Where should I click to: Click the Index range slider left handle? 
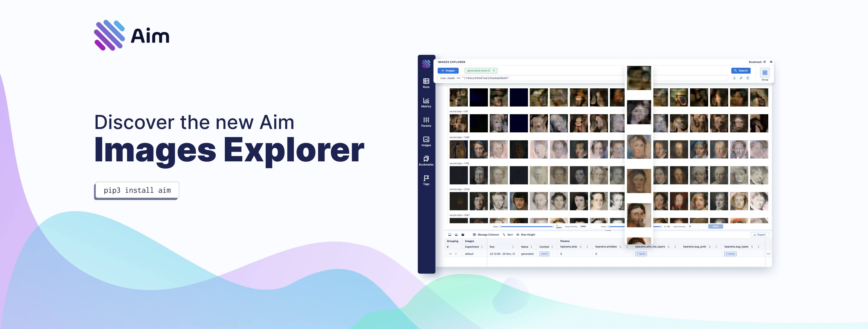608,227
